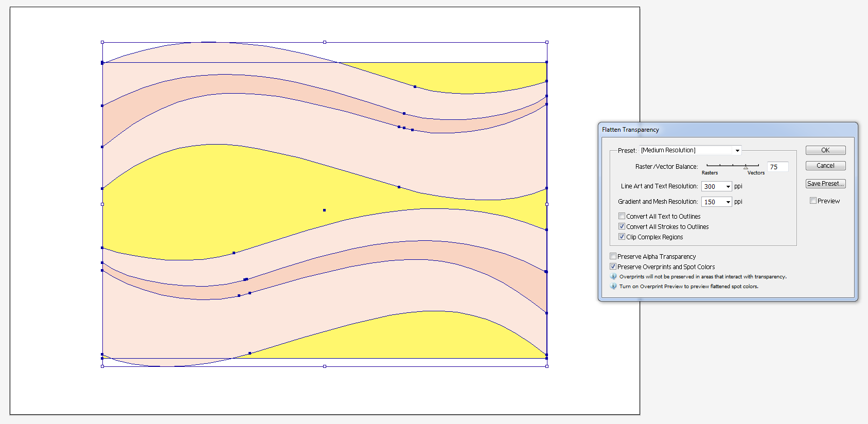Cancel the Flatten Transparency dialog
Screen dimensions: 868x424
(825, 166)
